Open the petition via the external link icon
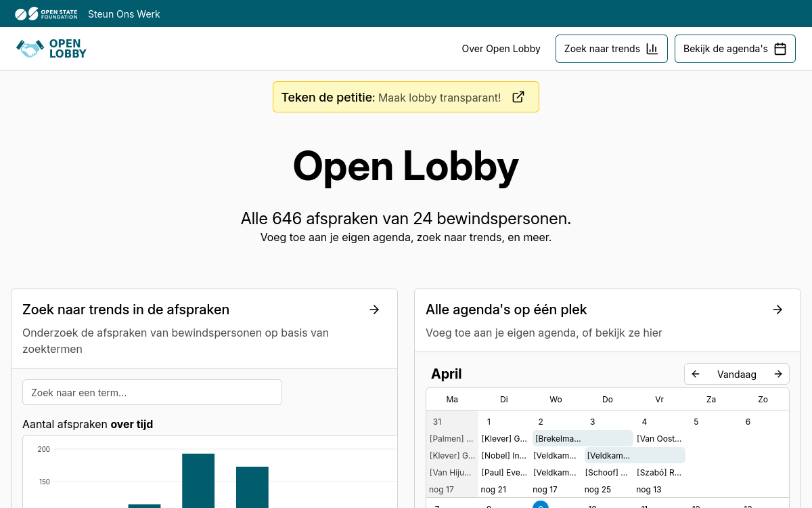The width and height of the screenshot is (812, 508). tap(518, 97)
